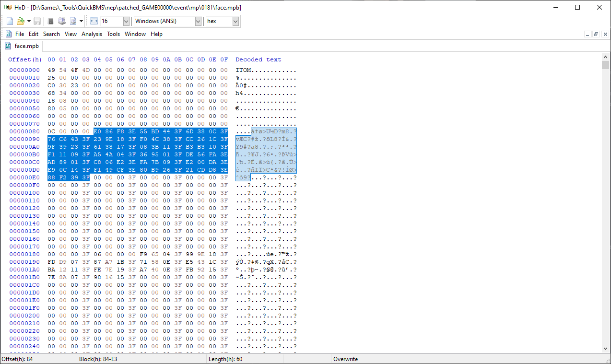Image resolution: width=611 pixels, height=364 pixels.
Task: Click the document icon left of File menu
Action: 8,34
